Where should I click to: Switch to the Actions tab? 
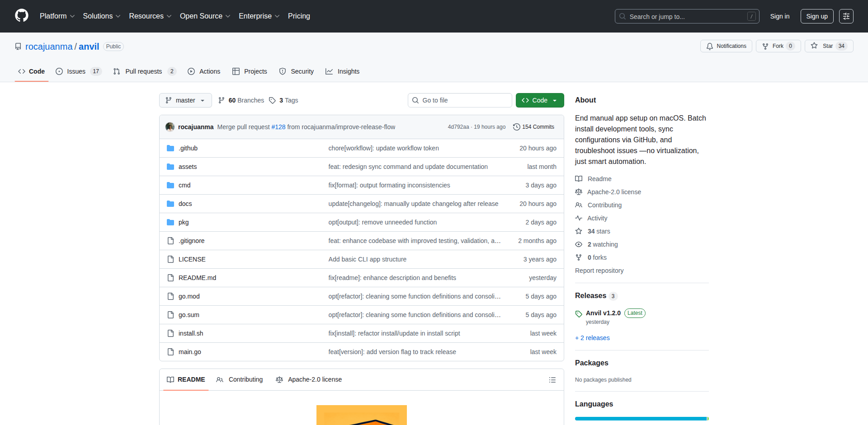click(x=204, y=71)
